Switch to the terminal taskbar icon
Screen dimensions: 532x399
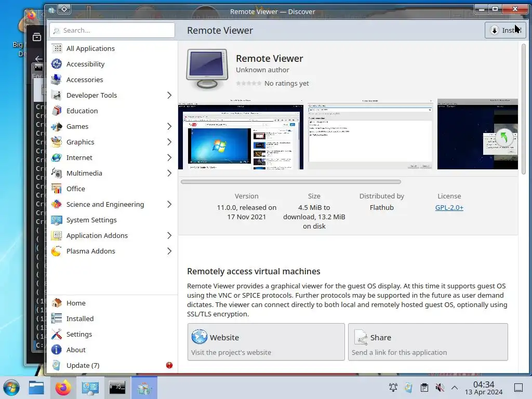click(117, 388)
